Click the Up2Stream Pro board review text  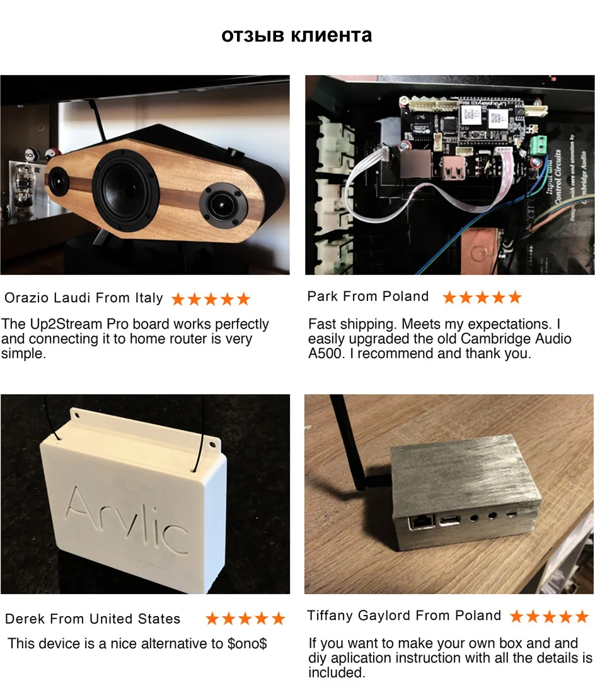coord(135,339)
